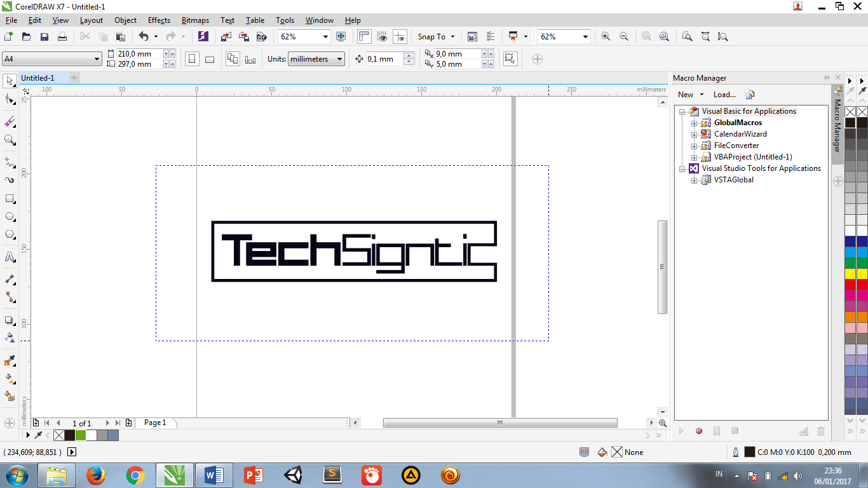Expand GlobalMacros tree node

coord(695,123)
